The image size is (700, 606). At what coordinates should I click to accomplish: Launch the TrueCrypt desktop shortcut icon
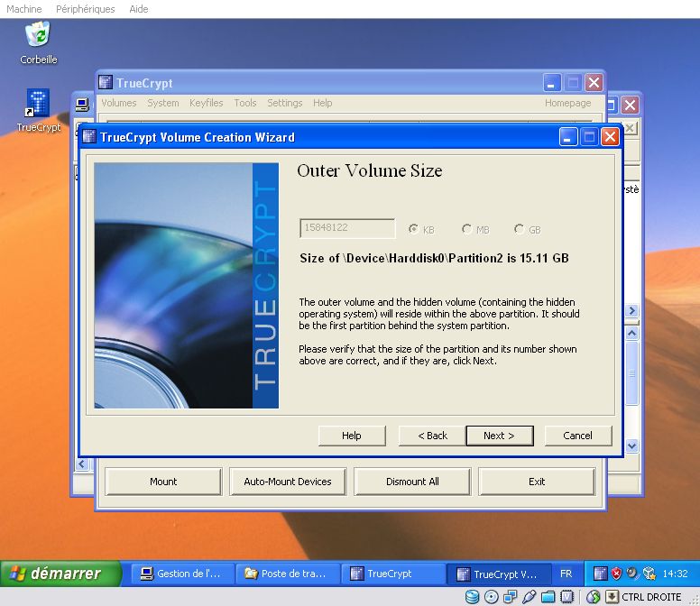click(38, 102)
